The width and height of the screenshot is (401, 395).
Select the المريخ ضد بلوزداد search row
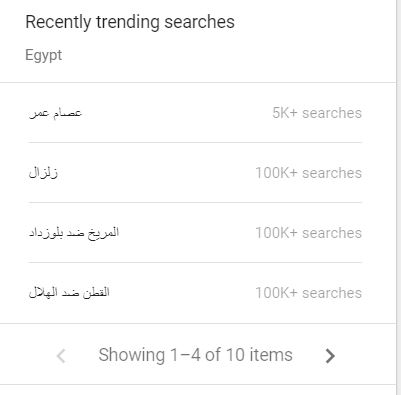coord(195,233)
